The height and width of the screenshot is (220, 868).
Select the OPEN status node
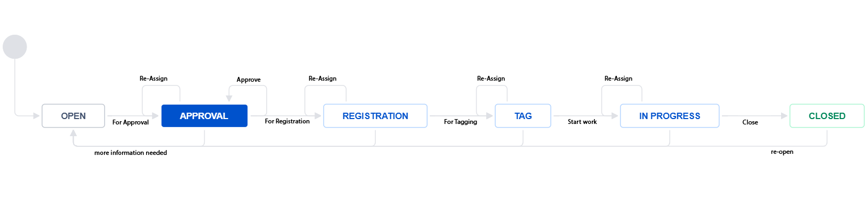coord(73,116)
